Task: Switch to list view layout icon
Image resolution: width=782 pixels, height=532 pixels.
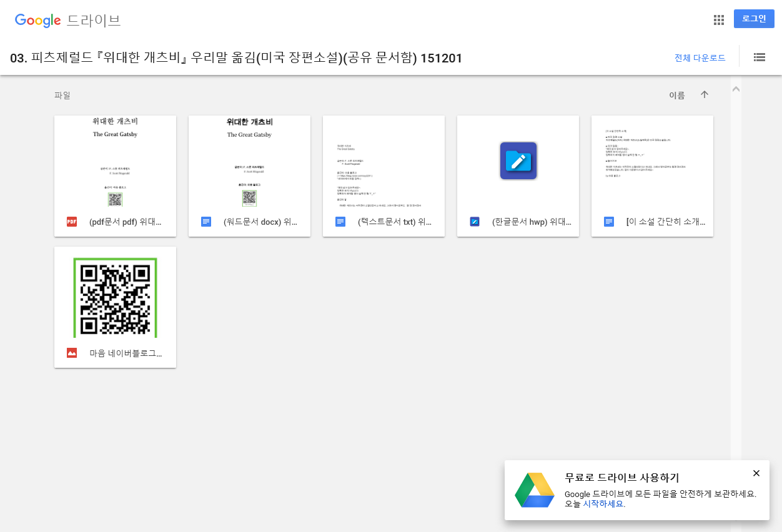Action: coord(760,57)
